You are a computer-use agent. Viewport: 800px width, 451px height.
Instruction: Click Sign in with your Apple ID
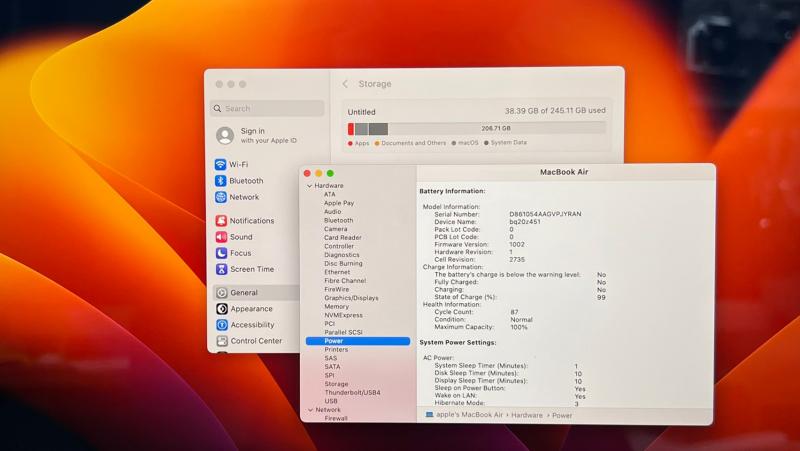click(x=268, y=135)
